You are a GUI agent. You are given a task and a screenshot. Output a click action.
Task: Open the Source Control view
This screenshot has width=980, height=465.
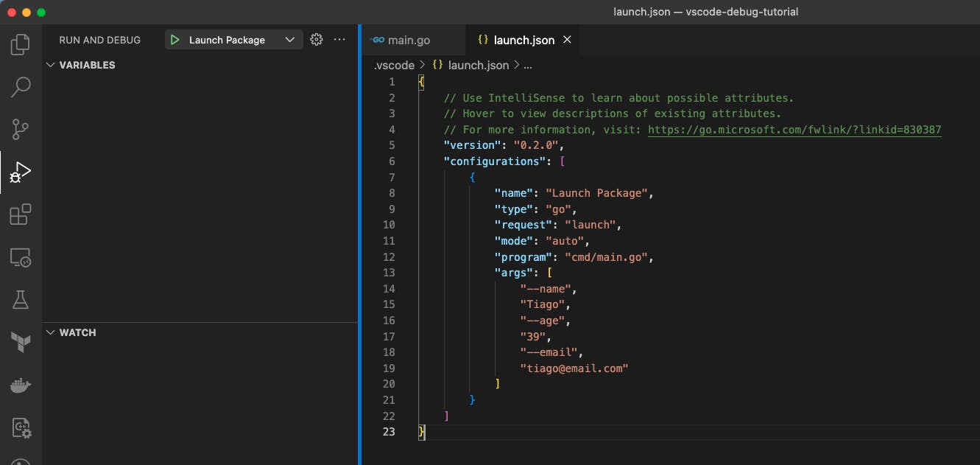(x=20, y=129)
